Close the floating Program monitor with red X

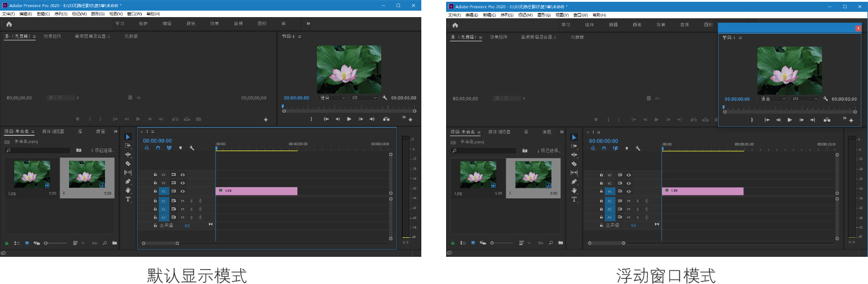(x=859, y=28)
